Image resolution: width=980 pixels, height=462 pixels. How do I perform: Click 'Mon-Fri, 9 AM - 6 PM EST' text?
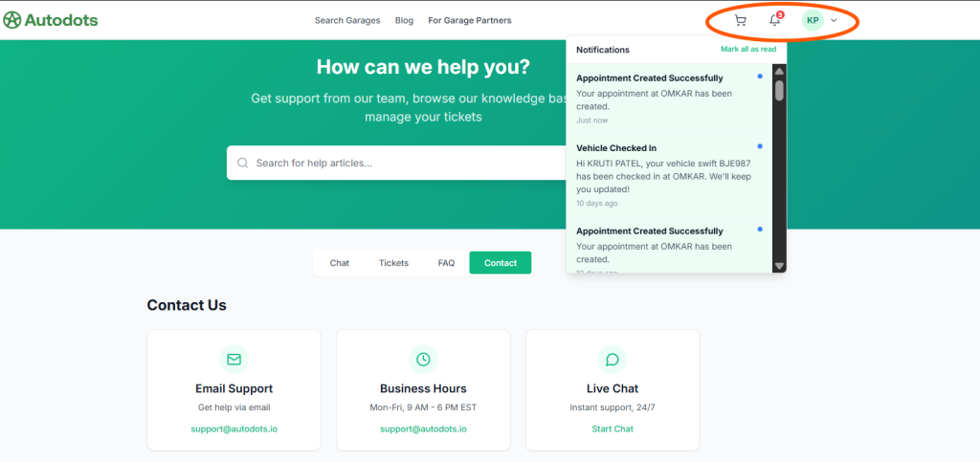[x=423, y=407]
